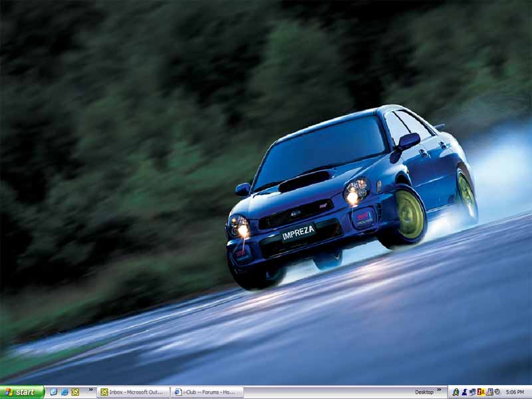The width and height of the screenshot is (532, 399).
Task: Expand the Desktop toolbar chevron
Action: [439, 391]
